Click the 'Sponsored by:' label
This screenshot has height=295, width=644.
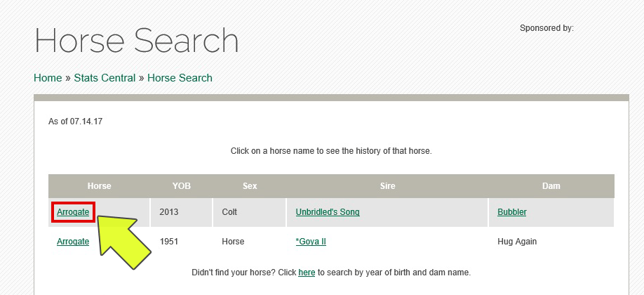(546, 28)
